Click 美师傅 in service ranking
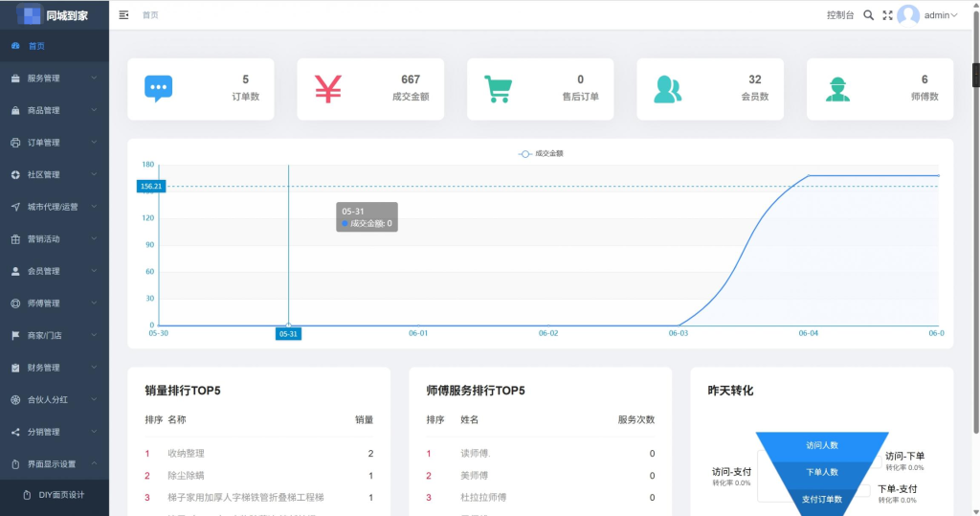980x516 pixels. tap(475, 476)
